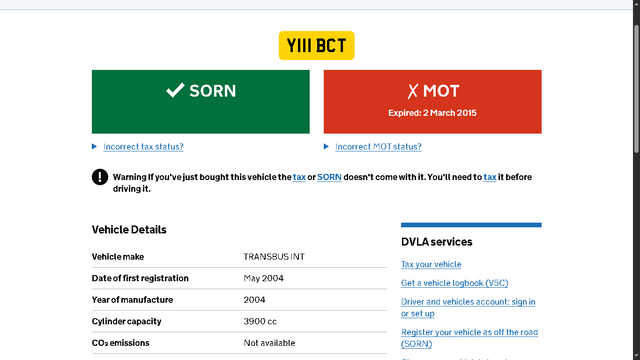Open 'Driver and vehicles account: sign in' link
640x360 pixels.
[468, 307]
